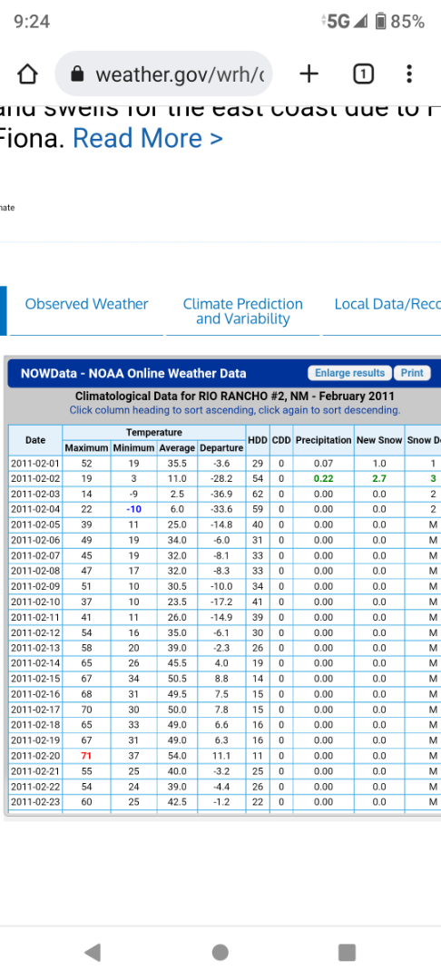Click the Print button in NOWData header
The width and height of the screenshot is (441, 980).
pyautogui.click(x=412, y=373)
